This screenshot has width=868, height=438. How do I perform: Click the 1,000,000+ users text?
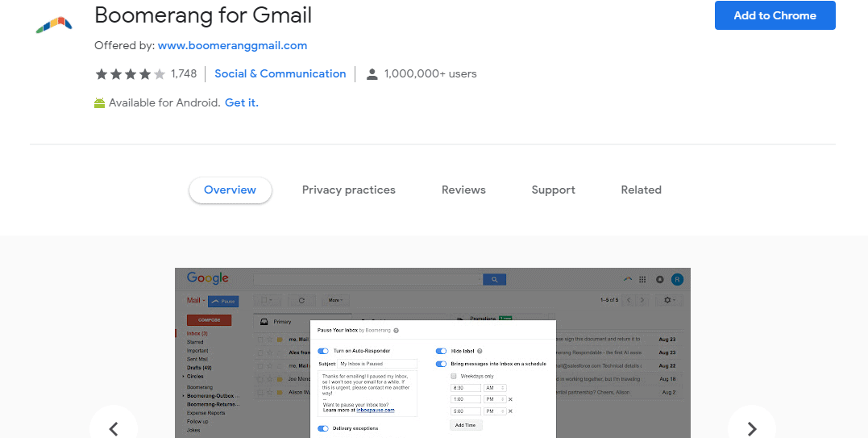(x=430, y=73)
